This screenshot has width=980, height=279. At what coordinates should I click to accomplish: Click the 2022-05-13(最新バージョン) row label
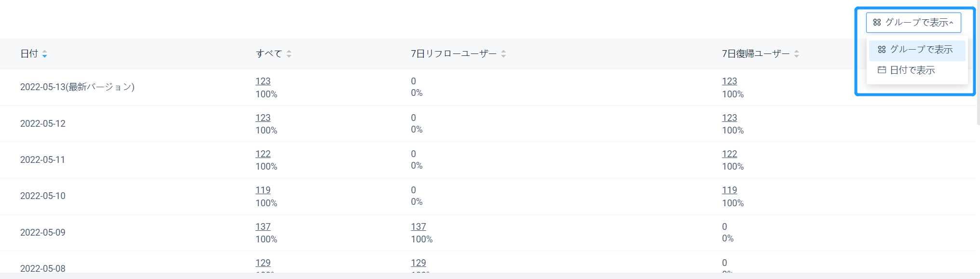pos(77,87)
